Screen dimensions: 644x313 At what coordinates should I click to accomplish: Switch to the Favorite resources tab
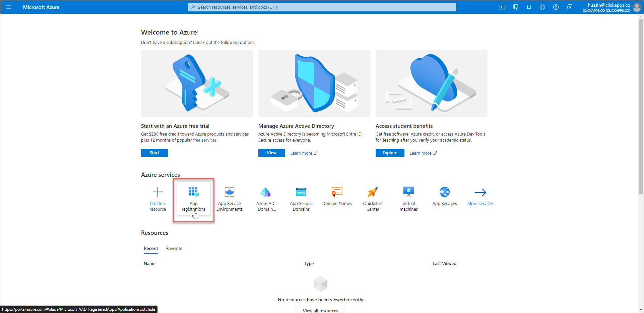174,248
